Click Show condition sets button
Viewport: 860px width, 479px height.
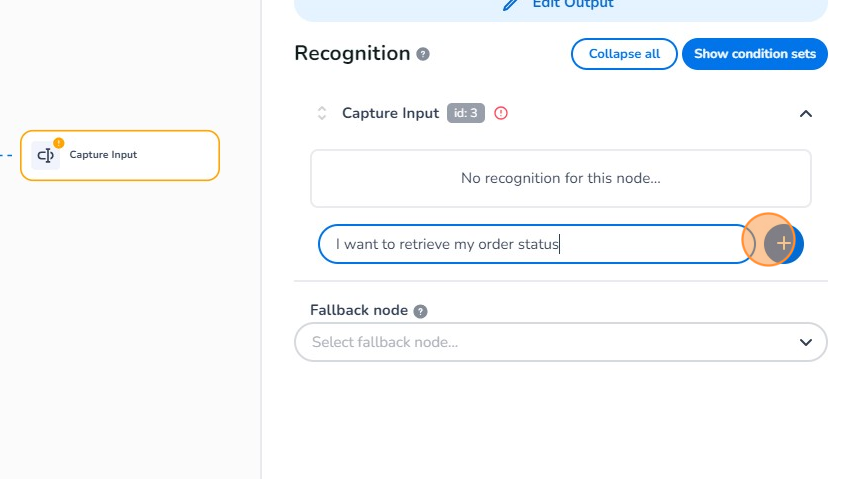pos(754,54)
